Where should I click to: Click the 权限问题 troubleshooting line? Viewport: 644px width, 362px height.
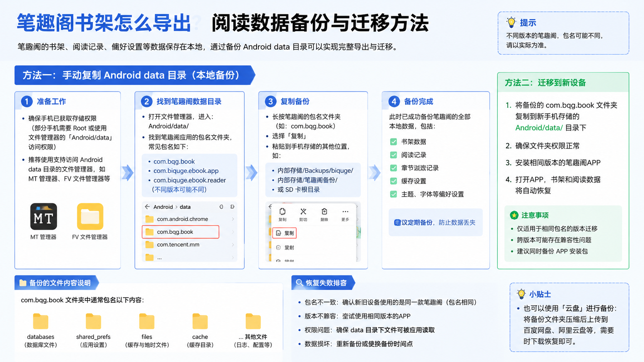pyautogui.click(x=370, y=330)
